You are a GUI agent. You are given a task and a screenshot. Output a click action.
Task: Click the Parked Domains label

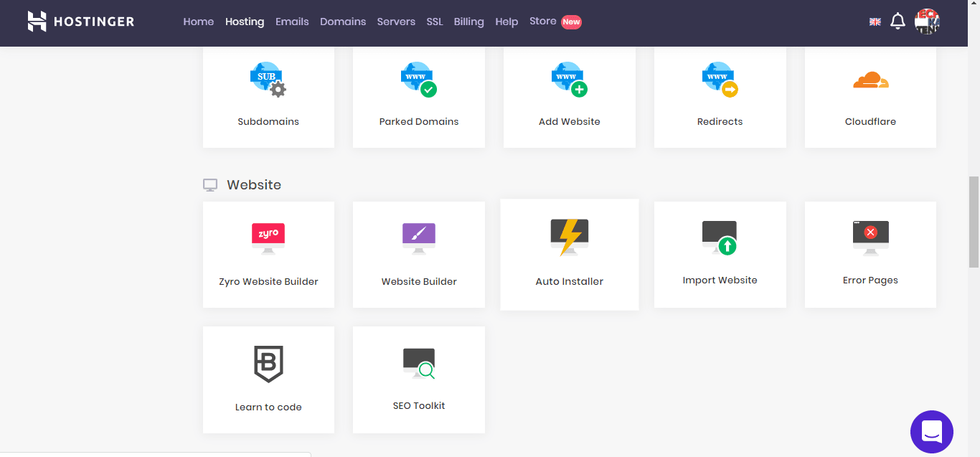tap(419, 121)
